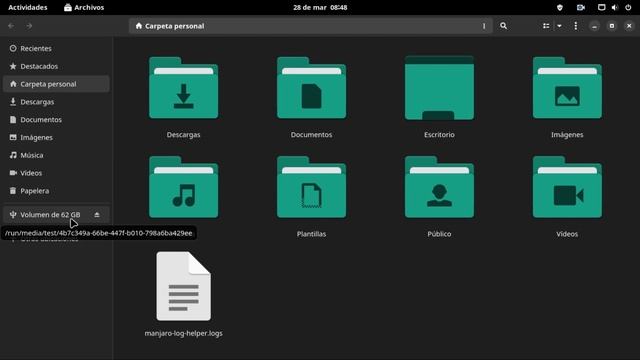Viewport: 640px width, 360px height.
Task: Select Carpeta personal in the sidebar
Action: pos(56,84)
